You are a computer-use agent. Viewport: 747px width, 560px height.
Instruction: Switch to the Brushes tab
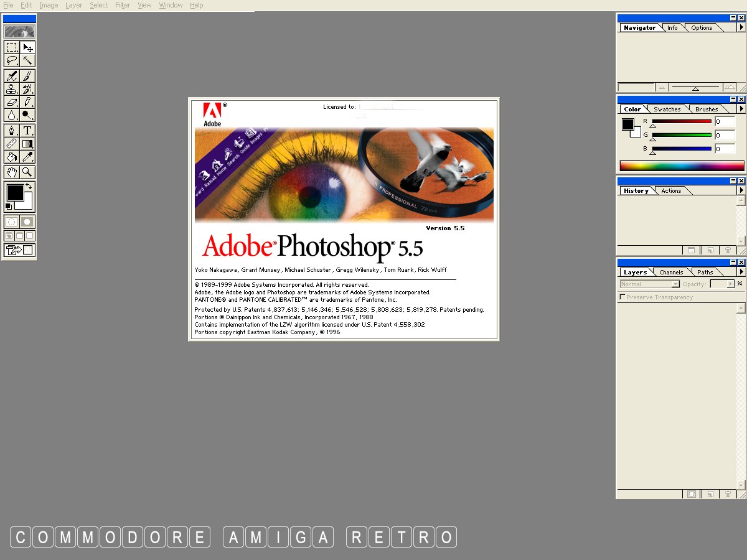707,110
